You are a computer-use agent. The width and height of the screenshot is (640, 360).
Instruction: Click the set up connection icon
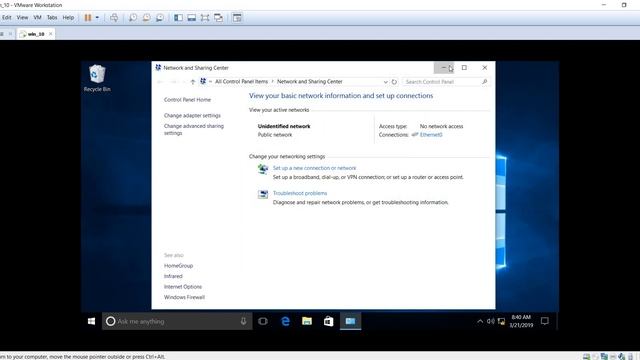(263, 169)
